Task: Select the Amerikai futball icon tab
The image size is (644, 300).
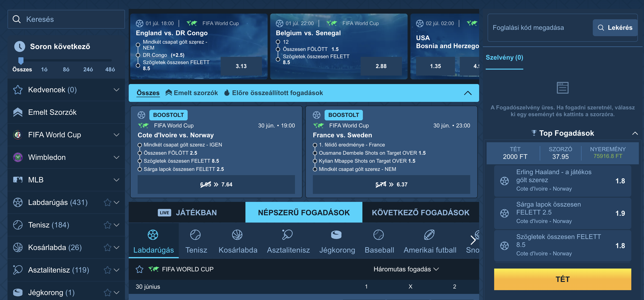Action: click(430, 241)
